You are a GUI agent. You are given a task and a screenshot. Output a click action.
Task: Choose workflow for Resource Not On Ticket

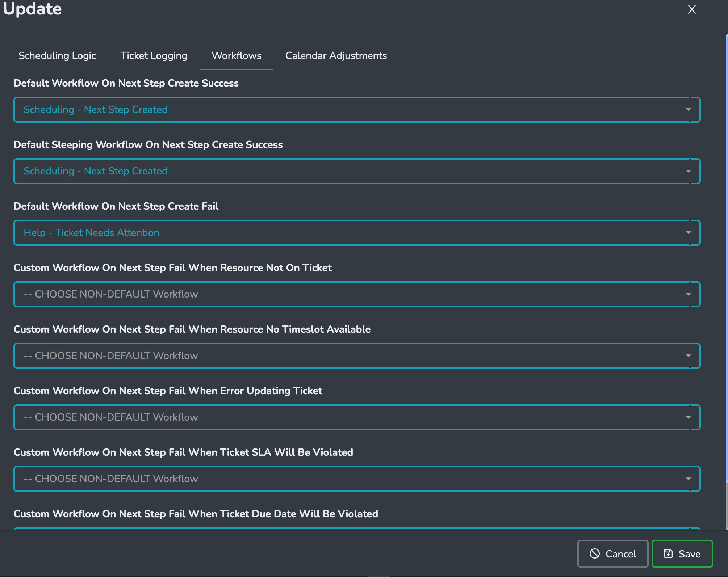coord(357,294)
